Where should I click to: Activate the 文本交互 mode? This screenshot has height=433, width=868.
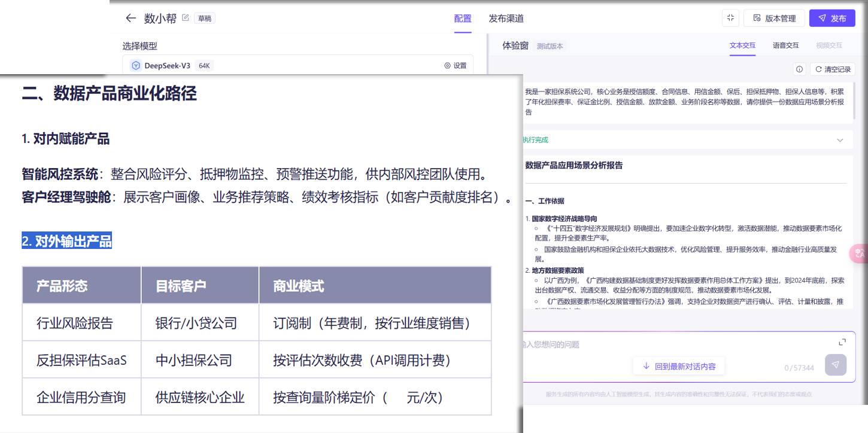point(742,45)
